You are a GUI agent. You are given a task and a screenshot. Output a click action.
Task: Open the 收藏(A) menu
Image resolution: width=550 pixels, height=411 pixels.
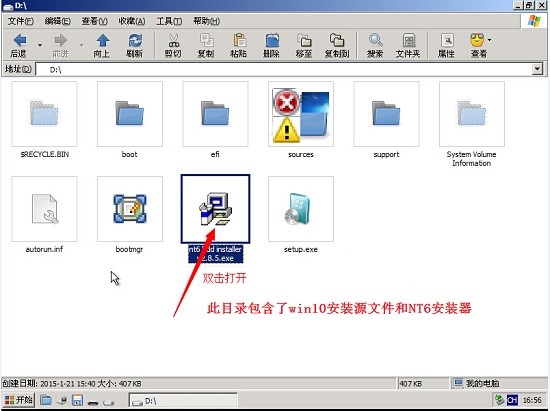point(132,21)
